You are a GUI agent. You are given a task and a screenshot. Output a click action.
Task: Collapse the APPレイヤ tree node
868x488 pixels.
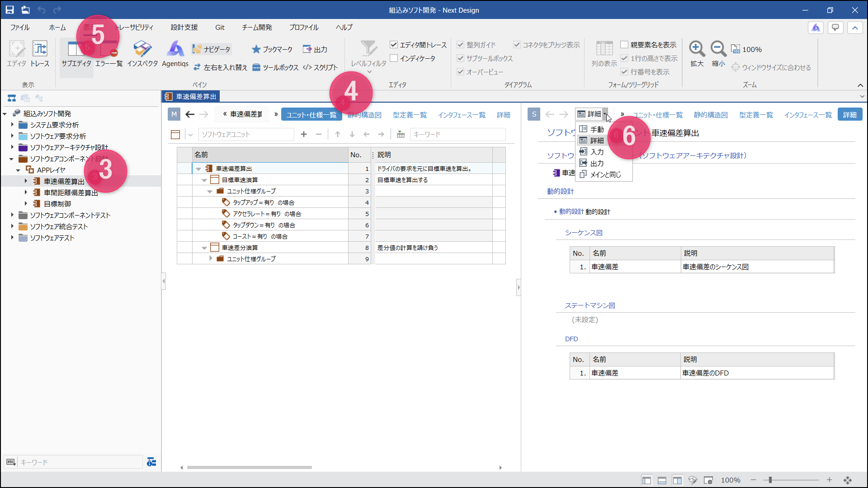click(19, 170)
